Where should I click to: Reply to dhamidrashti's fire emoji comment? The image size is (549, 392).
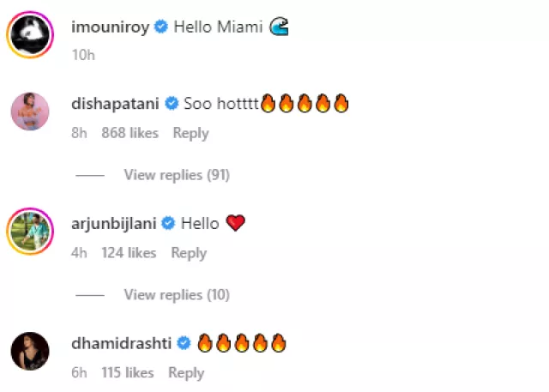pyautogui.click(x=186, y=372)
